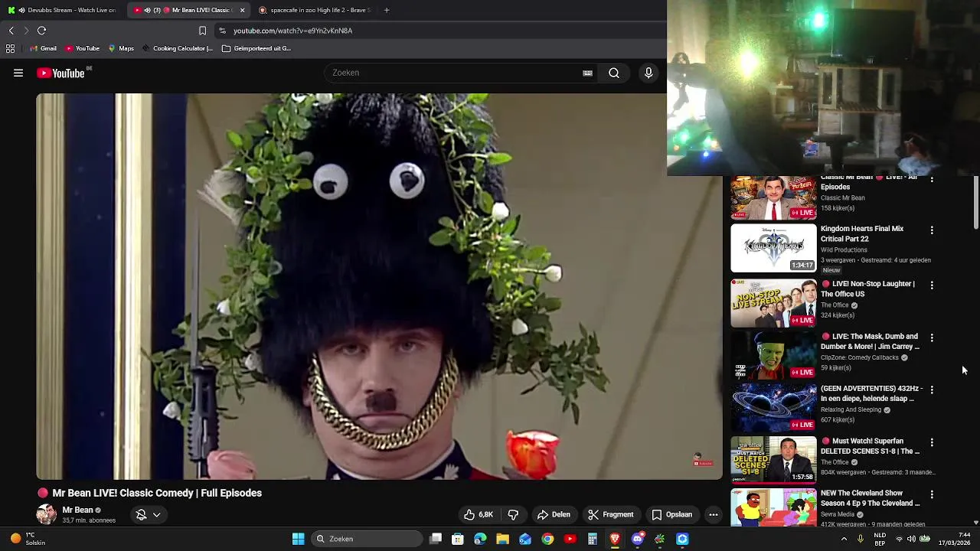Image resolution: width=980 pixels, height=551 pixels.
Task: Open YouTube bookmark
Action: (82, 48)
